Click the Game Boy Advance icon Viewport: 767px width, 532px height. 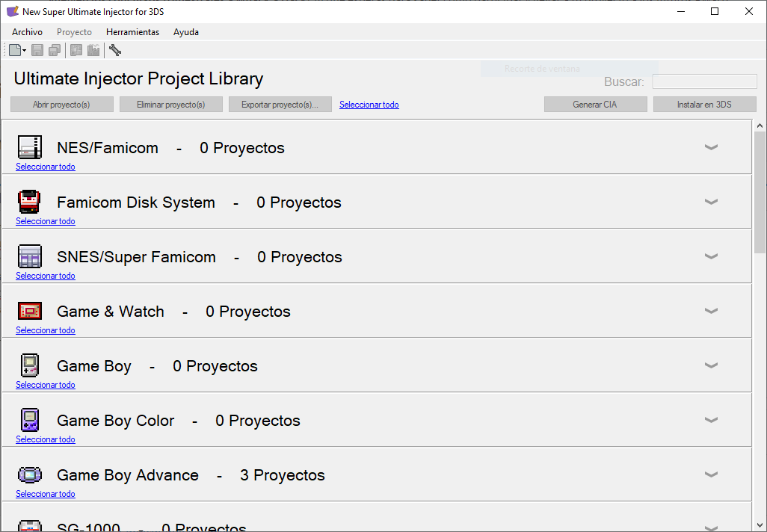point(30,474)
